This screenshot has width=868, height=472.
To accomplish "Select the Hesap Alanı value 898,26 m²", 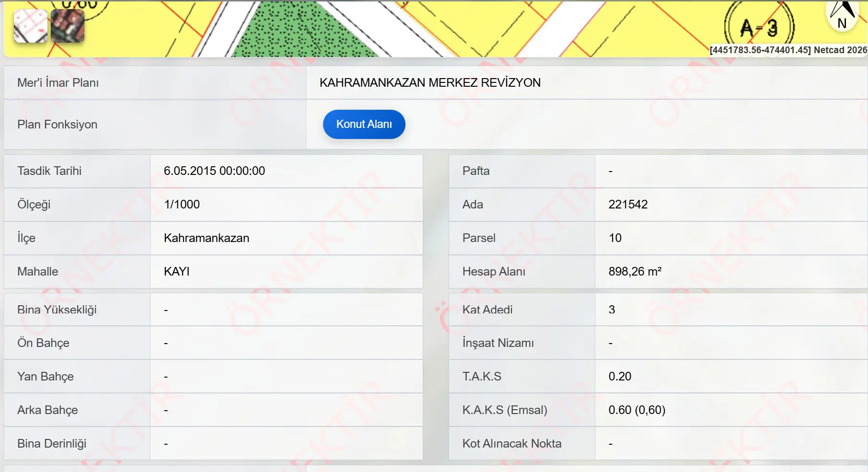I will pos(635,272).
